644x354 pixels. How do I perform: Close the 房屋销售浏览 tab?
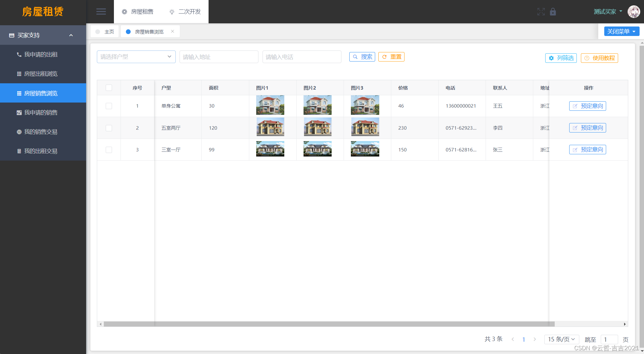tap(173, 31)
